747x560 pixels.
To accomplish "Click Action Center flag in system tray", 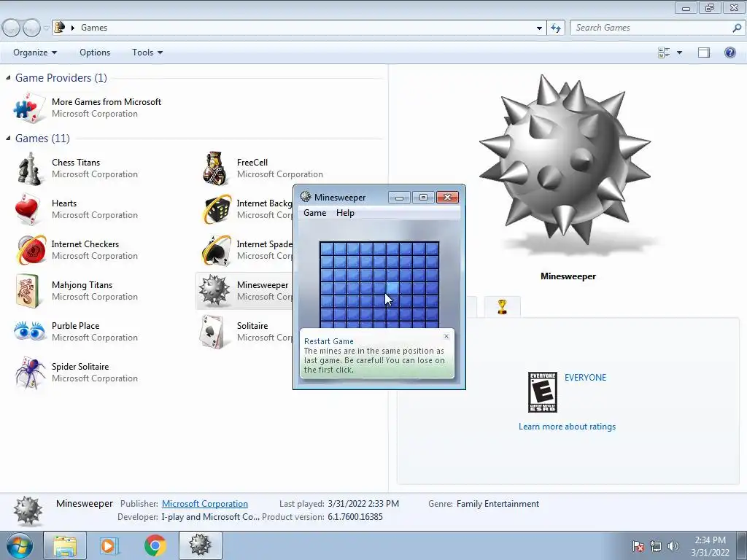I will (x=638, y=545).
